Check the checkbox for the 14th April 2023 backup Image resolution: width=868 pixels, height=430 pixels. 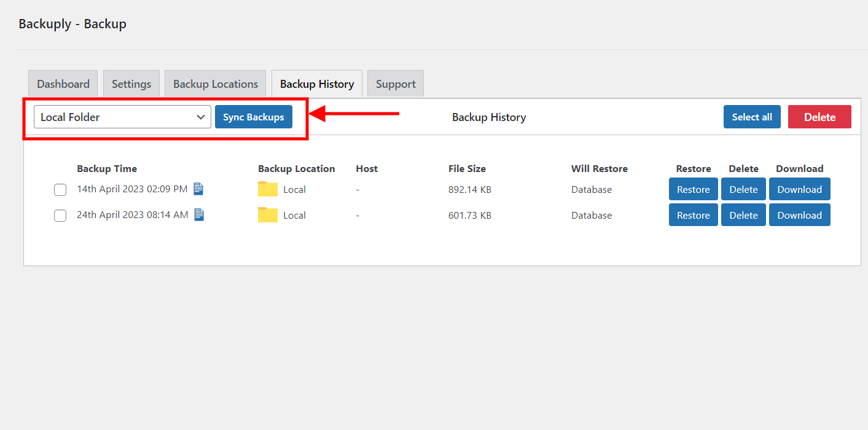coord(60,190)
